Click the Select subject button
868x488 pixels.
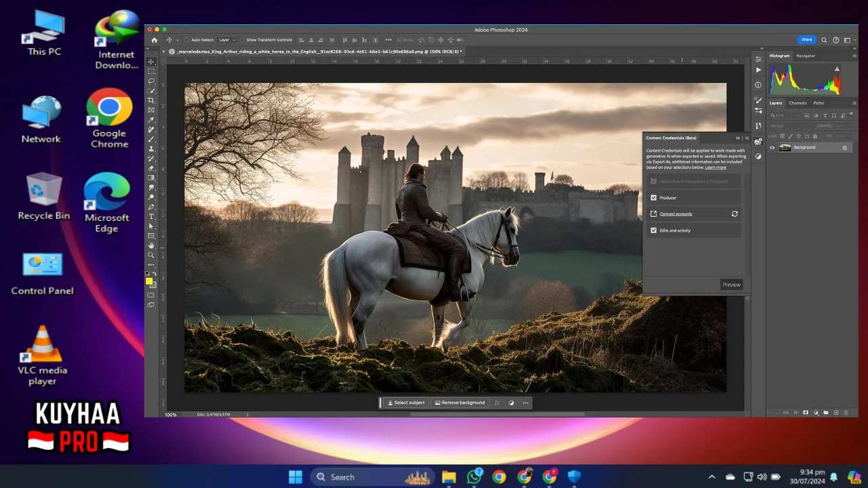click(x=406, y=403)
